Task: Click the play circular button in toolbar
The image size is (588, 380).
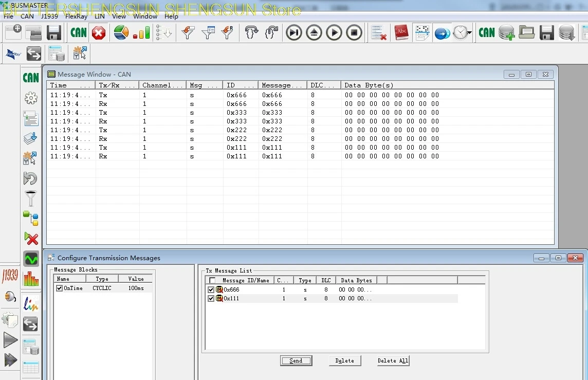Action: (334, 32)
